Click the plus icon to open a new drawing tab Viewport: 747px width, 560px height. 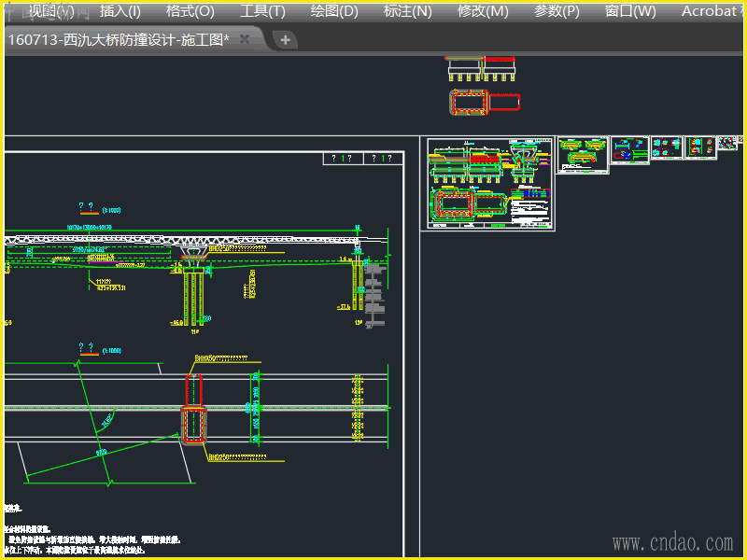(x=286, y=39)
